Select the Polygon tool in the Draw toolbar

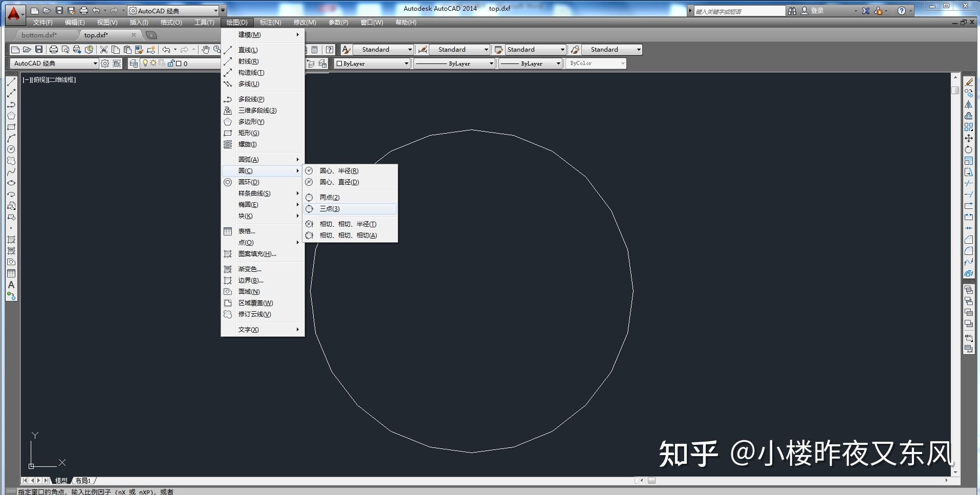11,116
